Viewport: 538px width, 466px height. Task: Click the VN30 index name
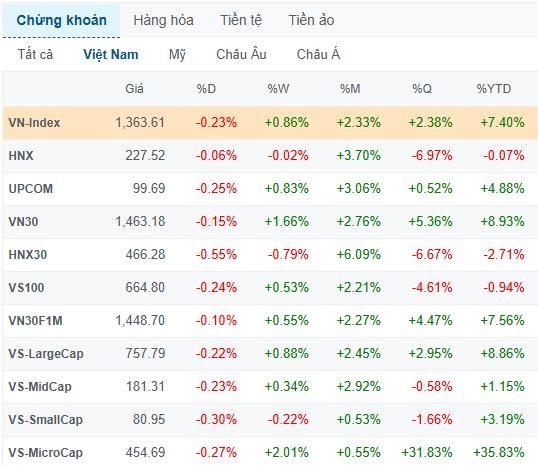23,221
